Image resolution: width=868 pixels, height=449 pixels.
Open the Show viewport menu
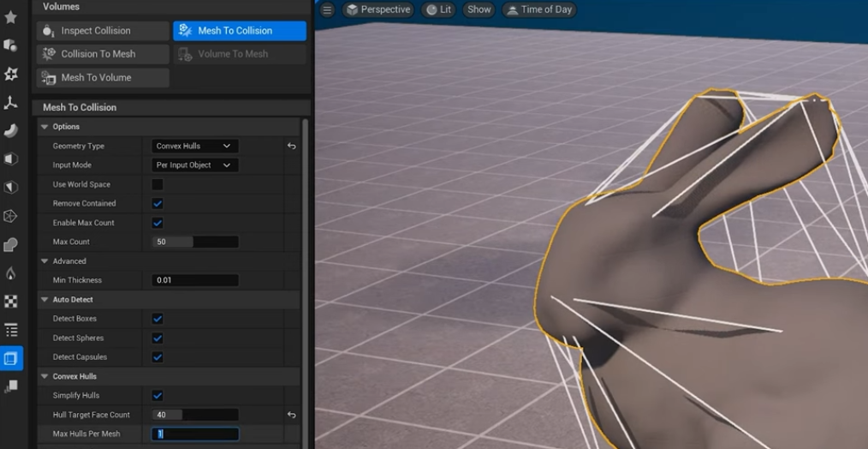pos(479,9)
